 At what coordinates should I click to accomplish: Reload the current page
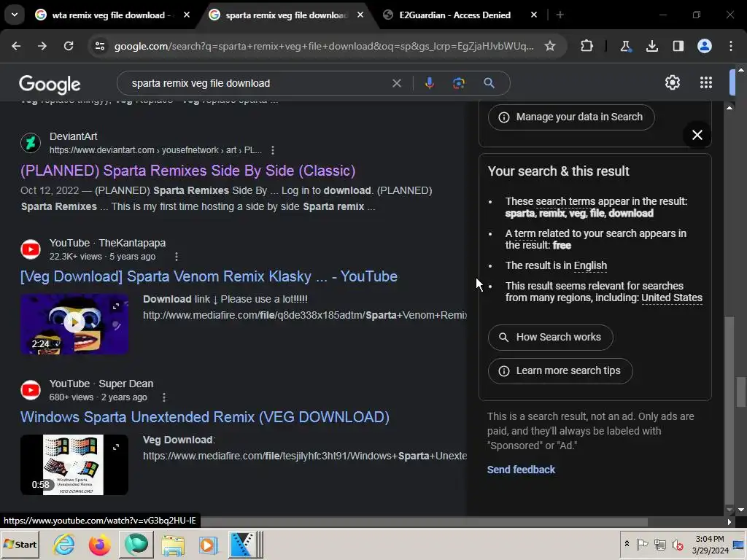pos(69,46)
